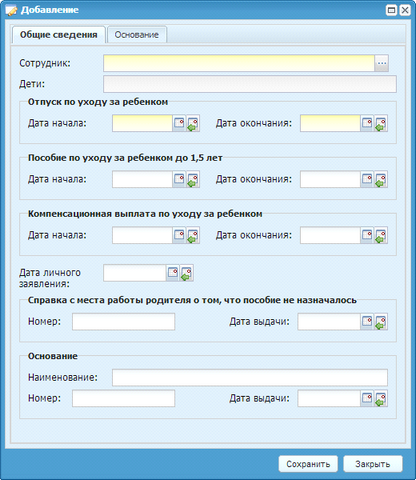
Task: Open calendar for leave start date
Action: coord(179,124)
